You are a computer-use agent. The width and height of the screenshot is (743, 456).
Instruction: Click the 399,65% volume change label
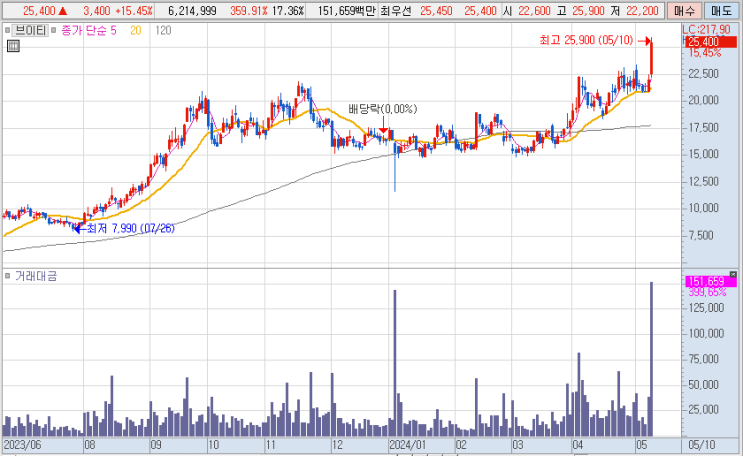[x=707, y=292]
